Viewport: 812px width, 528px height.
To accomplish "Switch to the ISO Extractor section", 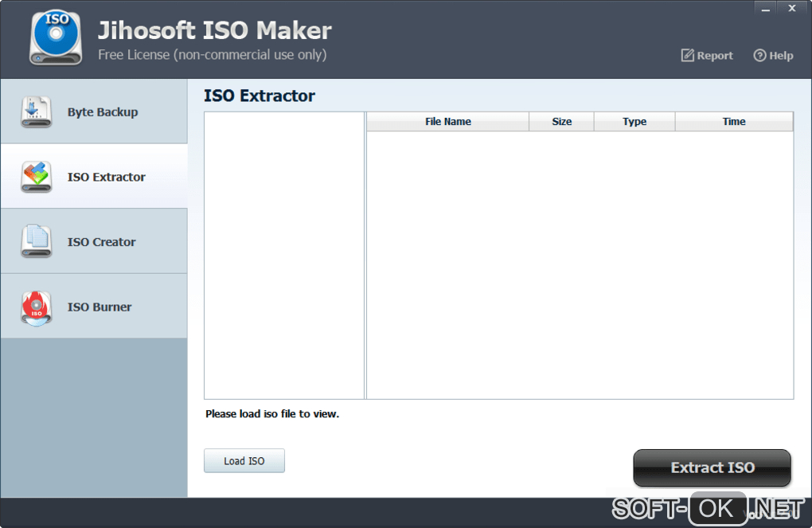I will pos(94,176).
